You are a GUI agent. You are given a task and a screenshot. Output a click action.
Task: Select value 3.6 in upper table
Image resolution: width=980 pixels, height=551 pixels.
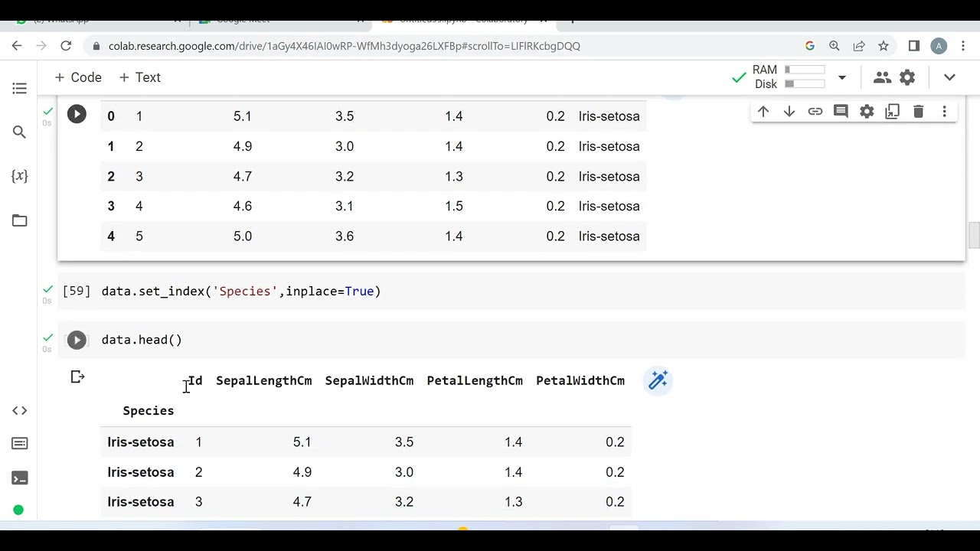point(345,236)
